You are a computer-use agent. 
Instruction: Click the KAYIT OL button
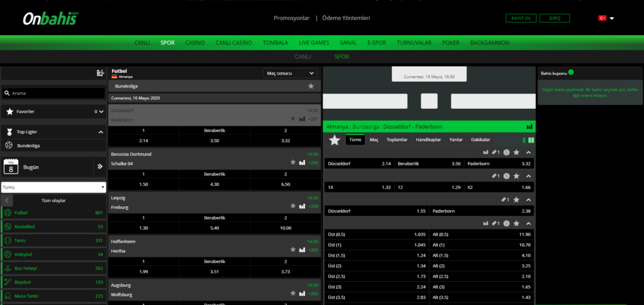pyautogui.click(x=521, y=18)
